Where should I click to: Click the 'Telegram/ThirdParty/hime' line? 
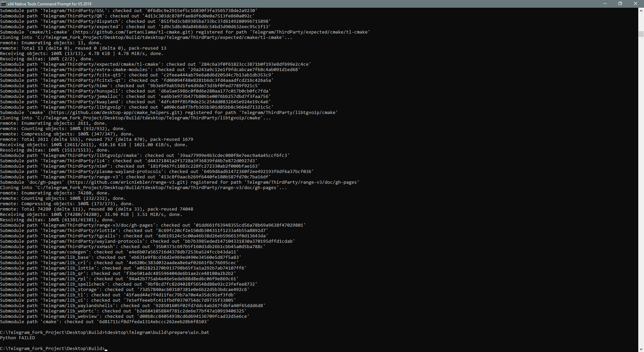pyautogui.click(x=130, y=86)
